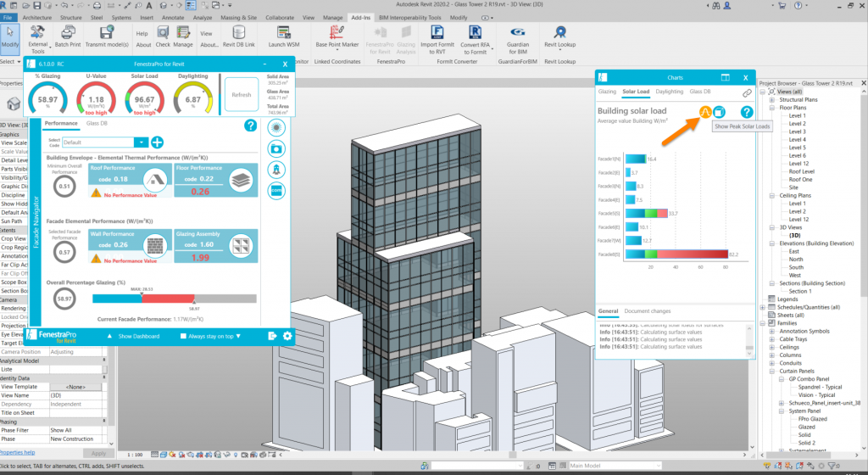The width and height of the screenshot is (868, 475).
Task: Open the Document changes tab
Action: (x=647, y=311)
